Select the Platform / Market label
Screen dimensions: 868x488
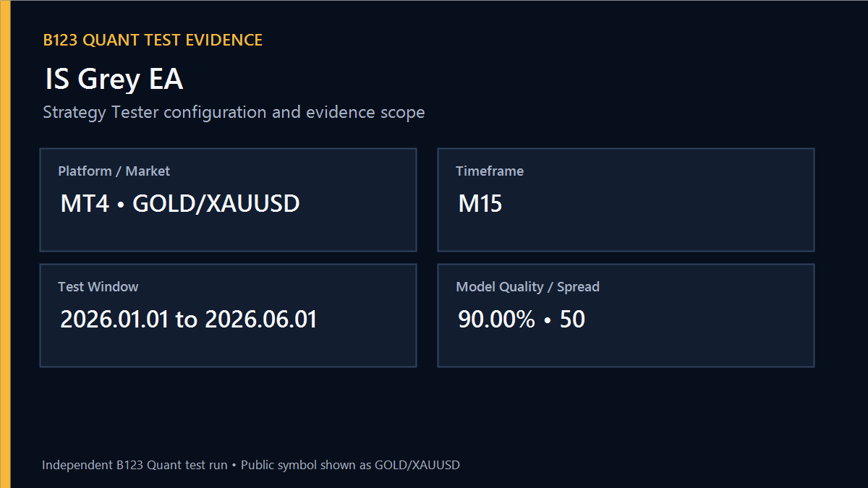tap(114, 171)
